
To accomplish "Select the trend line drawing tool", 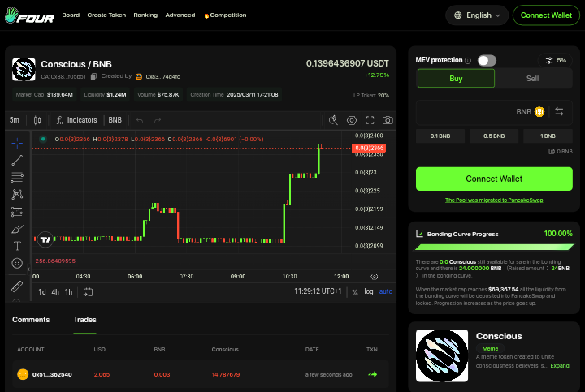I will click(x=17, y=160).
